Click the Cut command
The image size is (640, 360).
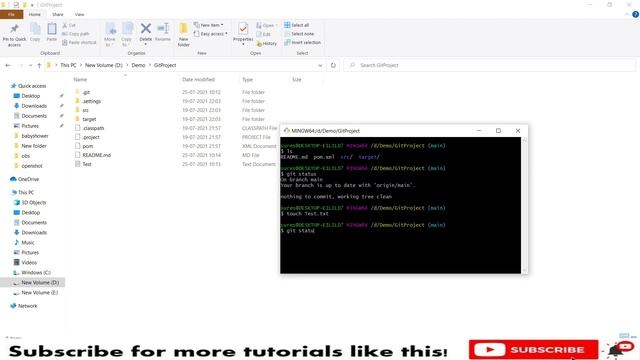69,25
